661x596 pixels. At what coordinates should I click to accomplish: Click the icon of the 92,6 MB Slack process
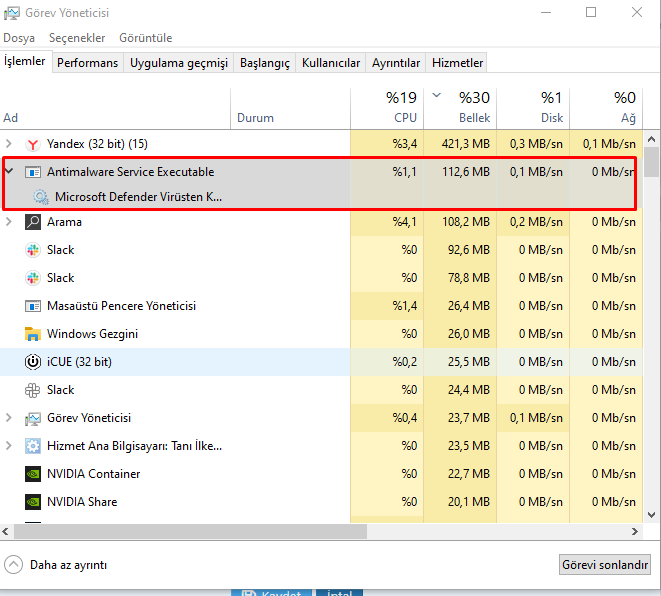tap(33, 250)
